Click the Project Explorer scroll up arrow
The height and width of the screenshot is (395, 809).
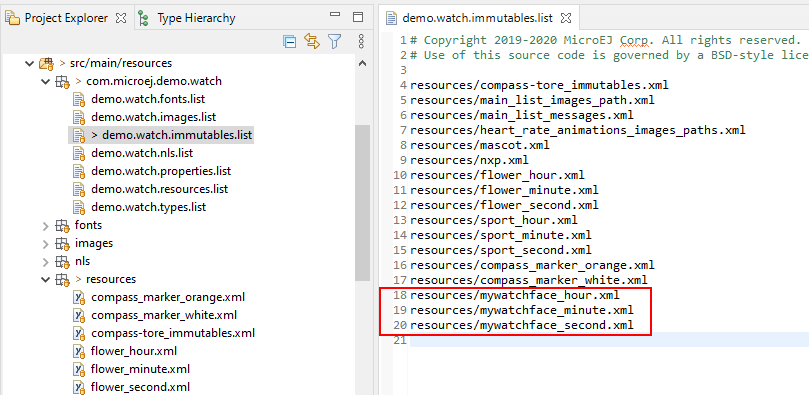362,63
